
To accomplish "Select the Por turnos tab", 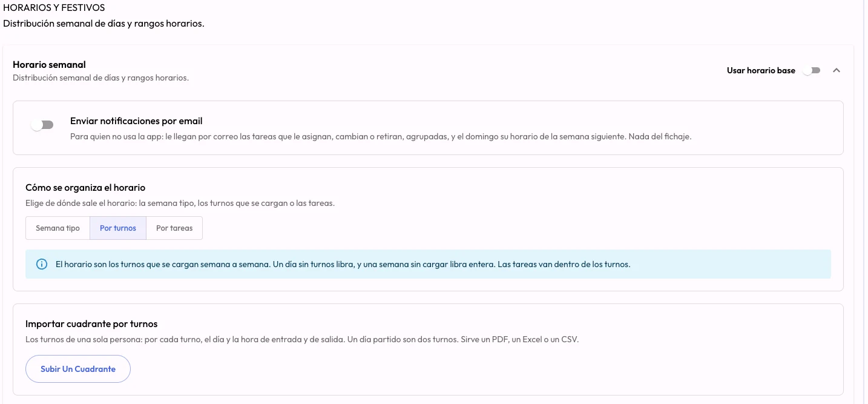I will (118, 228).
